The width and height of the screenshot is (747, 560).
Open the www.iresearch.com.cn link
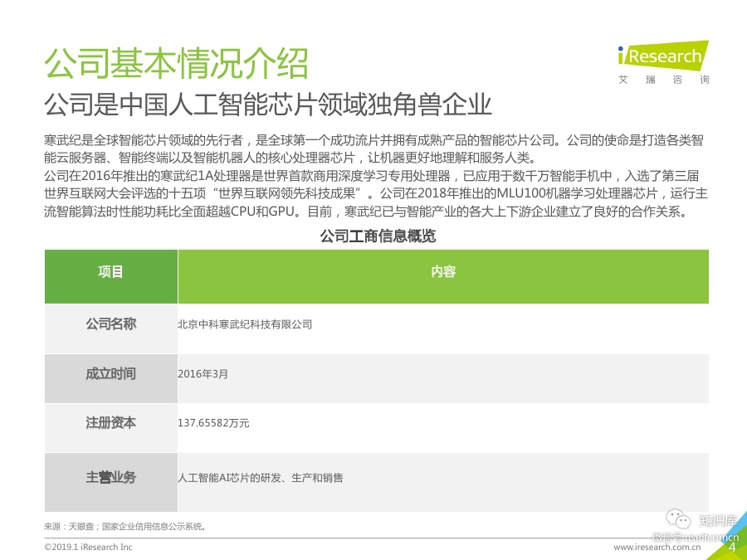click(657, 548)
